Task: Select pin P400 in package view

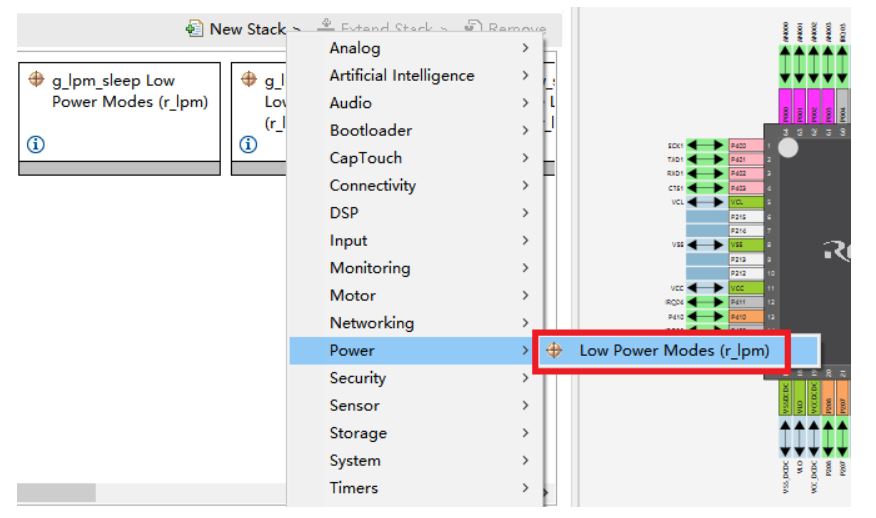Action: tap(746, 145)
